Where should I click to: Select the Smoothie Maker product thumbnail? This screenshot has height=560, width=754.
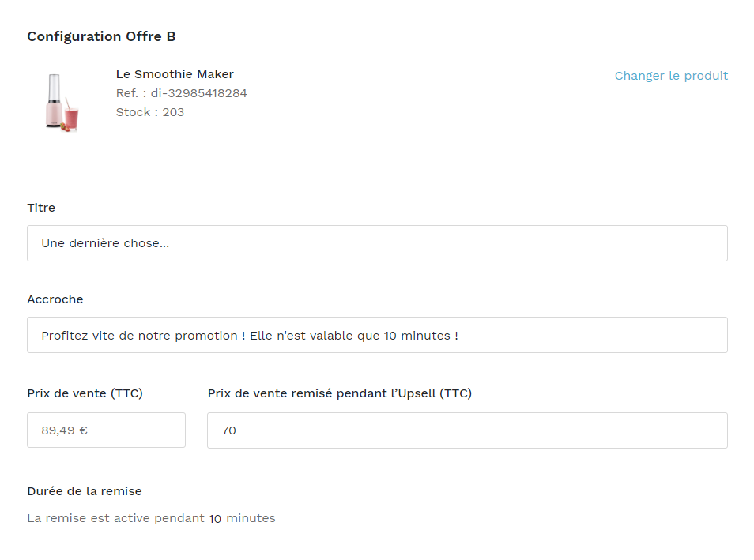(x=62, y=103)
